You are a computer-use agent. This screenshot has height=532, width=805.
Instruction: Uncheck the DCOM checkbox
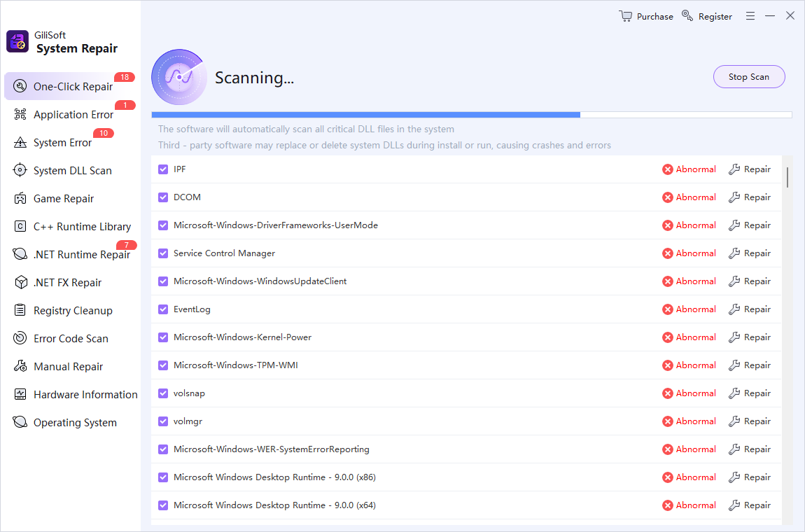(163, 197)
